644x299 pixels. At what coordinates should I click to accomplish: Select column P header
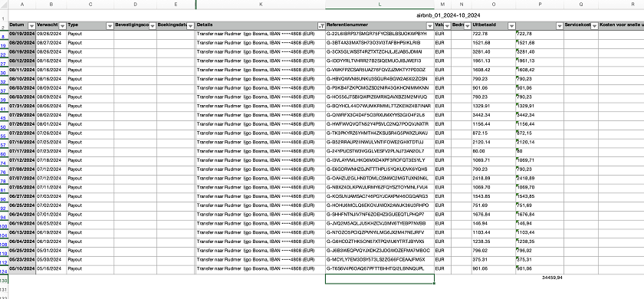pos(540,4)
